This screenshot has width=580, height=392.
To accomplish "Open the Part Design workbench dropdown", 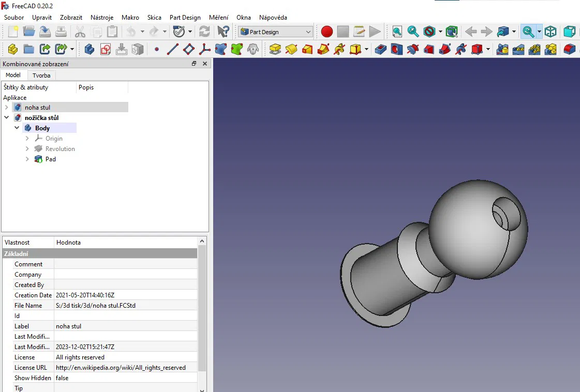I will (x=275, y=32).
